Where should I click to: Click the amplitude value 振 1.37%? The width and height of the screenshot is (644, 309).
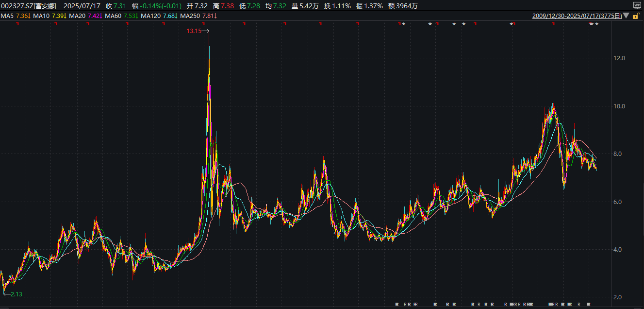[369, 6]
